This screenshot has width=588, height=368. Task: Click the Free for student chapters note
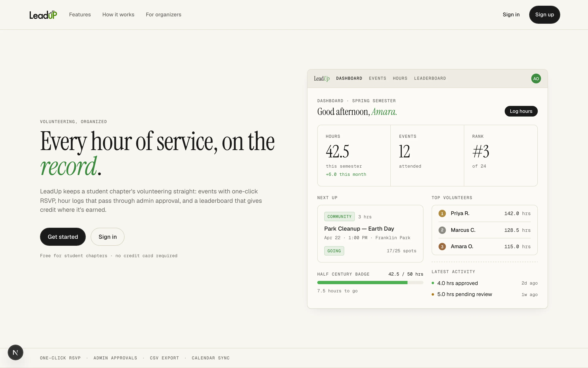point(109,256)
